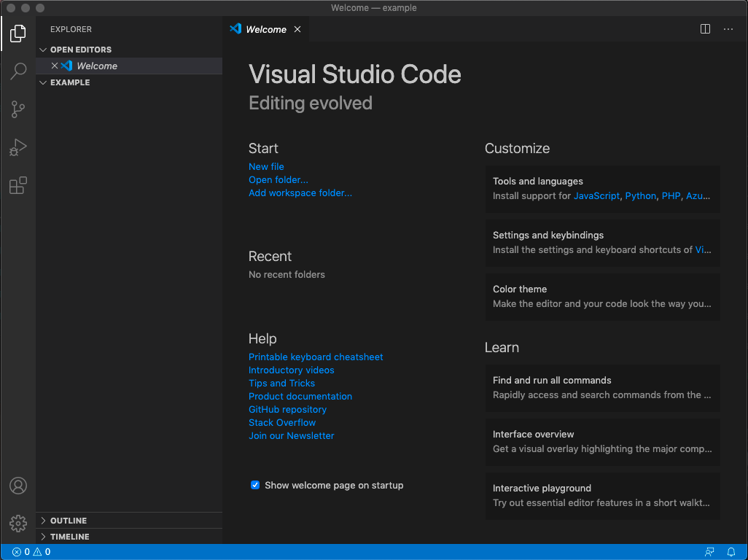Viewport: 748px width, 560px height.
Task: Expand the EXAMPLE folder section
Action: [x=43, y=82]
